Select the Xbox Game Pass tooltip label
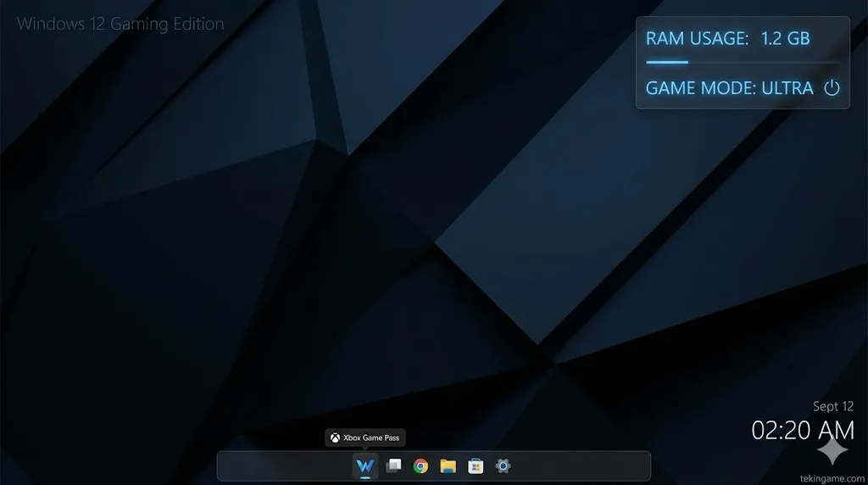 [371, 438]
